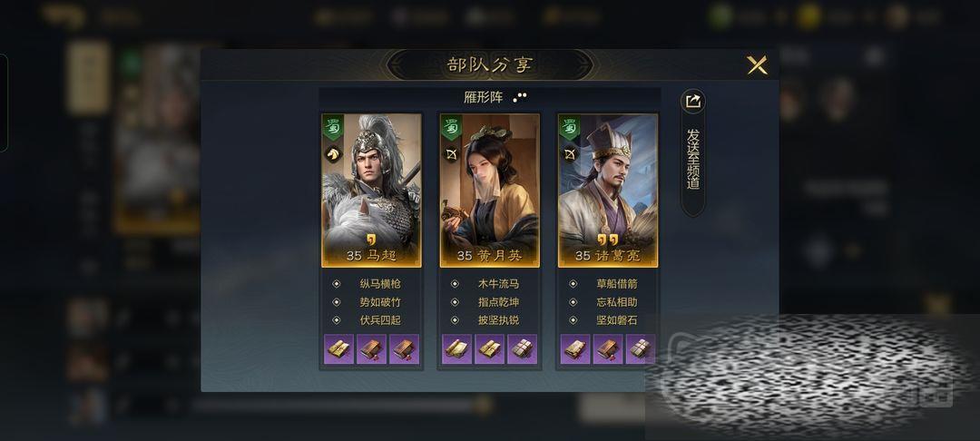Click first book item under 马超
The width and height of the screenshot is (980, 441).
point(338,348)
